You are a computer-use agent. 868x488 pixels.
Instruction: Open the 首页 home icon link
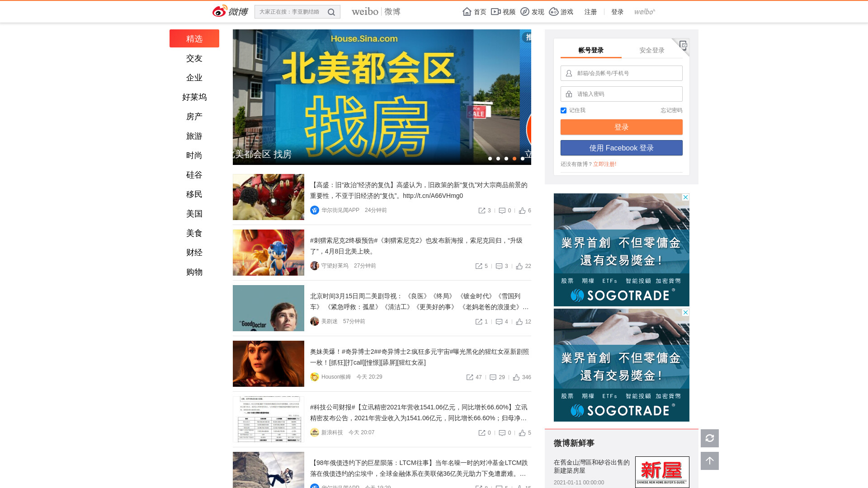coord(474,12)
